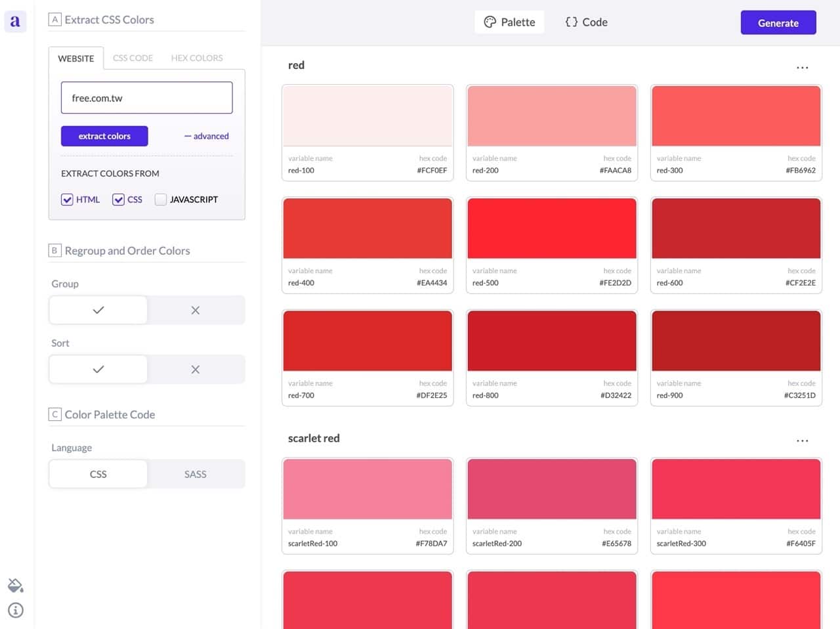Click the #FE2D2D hex code
The image size is (840, 629).
tap(616, 283)
